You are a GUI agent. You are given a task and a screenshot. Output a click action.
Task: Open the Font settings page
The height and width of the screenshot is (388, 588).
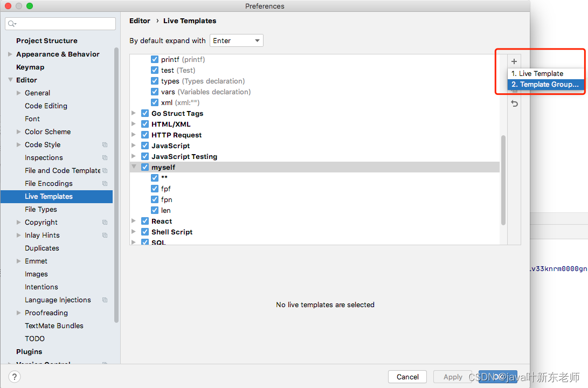click(x=32, y=119)
